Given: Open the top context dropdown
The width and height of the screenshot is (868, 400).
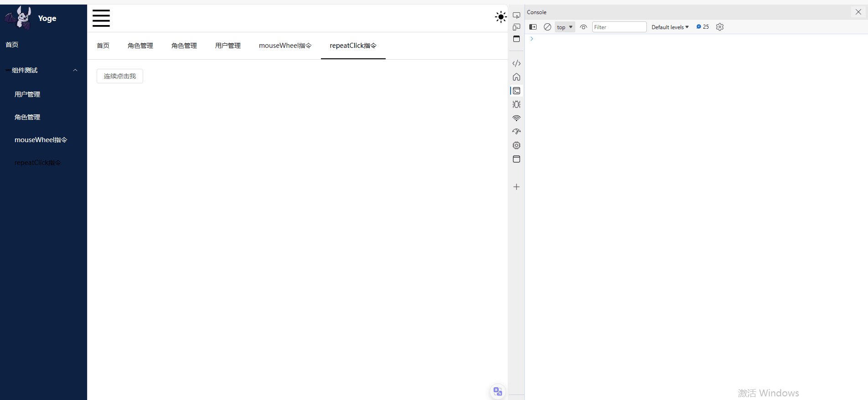Looking at the screenshot, I should [x=565, y=27].
